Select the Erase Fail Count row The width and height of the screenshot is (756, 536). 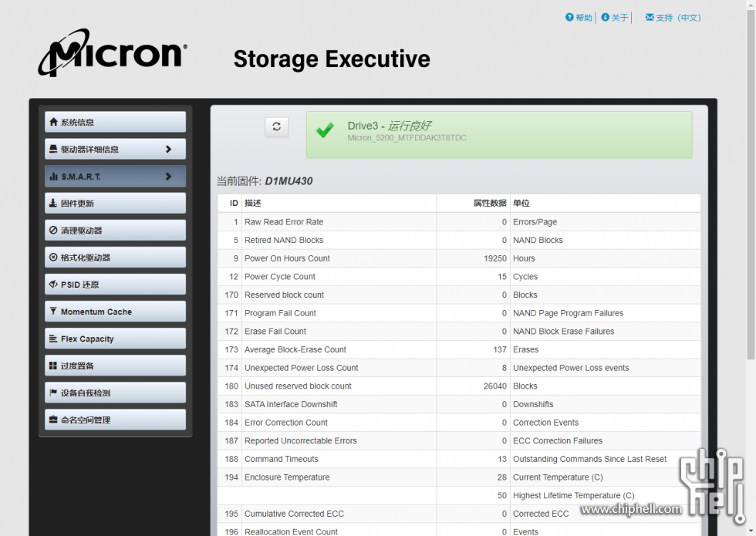pyautogui.click(x=459, y=331)
